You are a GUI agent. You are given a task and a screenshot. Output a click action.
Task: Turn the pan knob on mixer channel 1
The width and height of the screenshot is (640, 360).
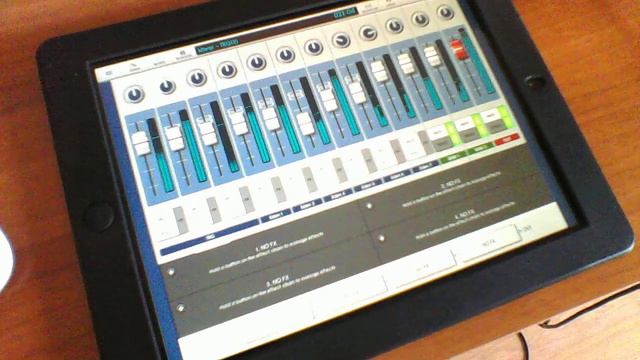[x=135, y=94]
